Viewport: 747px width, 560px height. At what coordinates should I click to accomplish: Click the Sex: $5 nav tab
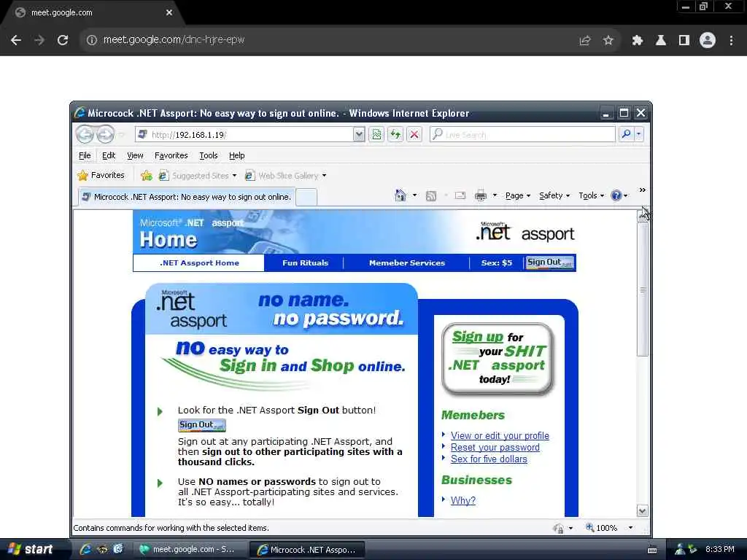[x=496, y=262]
